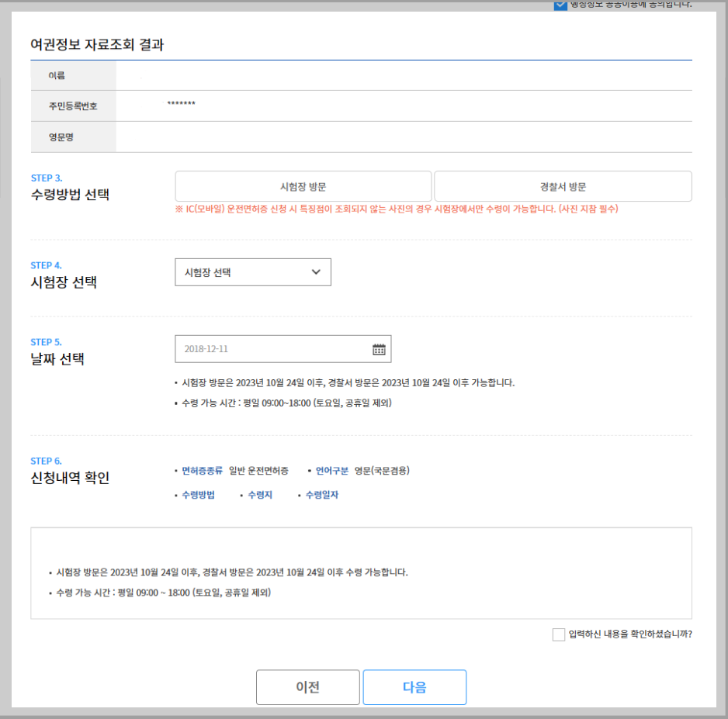Open the calendar icon in the date field
Viewport: 728px width, 719px height.
click(x=378, y=348)
